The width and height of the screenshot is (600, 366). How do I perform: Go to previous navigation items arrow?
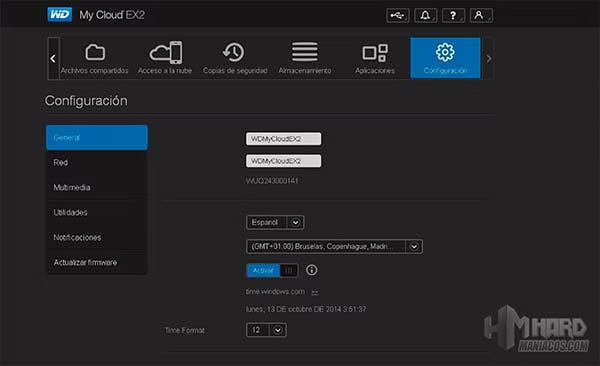pyautogui.click(x=53, y=59)
